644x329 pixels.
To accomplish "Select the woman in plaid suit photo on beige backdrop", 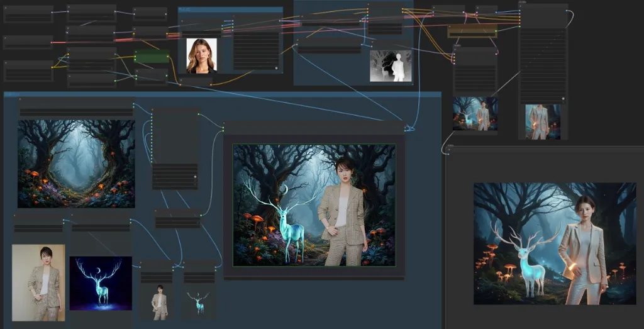I will coord(38,282).
